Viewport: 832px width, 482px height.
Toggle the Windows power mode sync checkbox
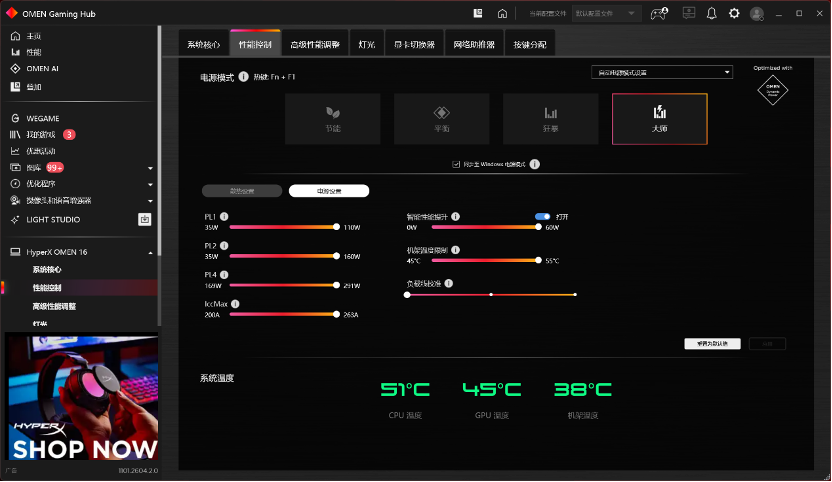pyautogui.click(x=456, y=164)
